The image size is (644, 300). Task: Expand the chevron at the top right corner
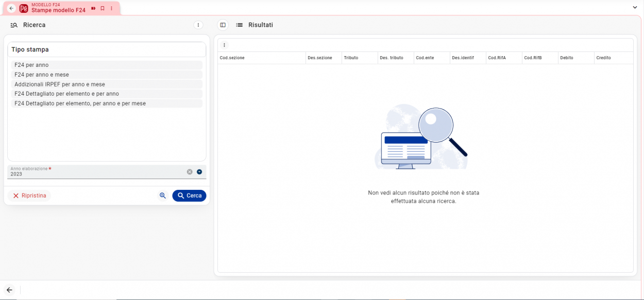(x=635, y=7)
